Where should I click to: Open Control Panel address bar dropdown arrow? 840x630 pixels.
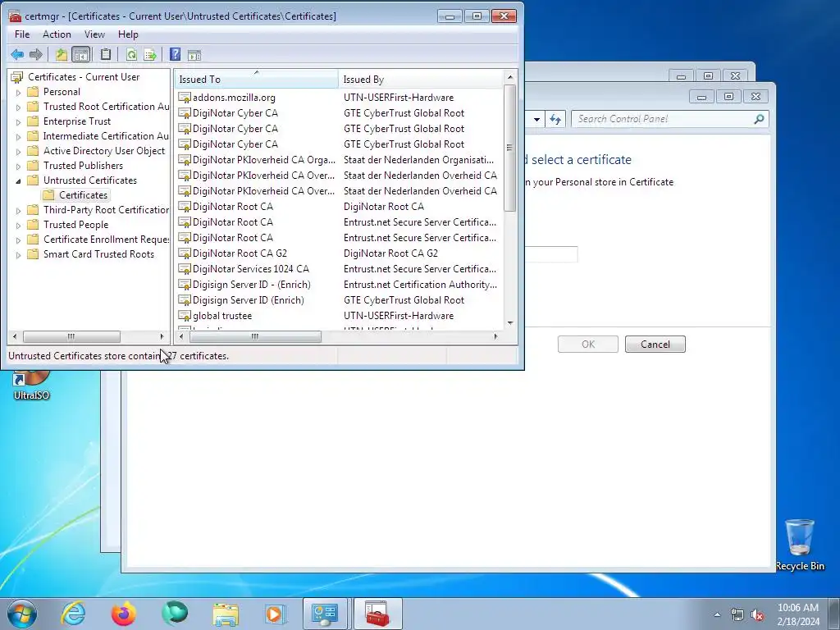tap(536, 119)
